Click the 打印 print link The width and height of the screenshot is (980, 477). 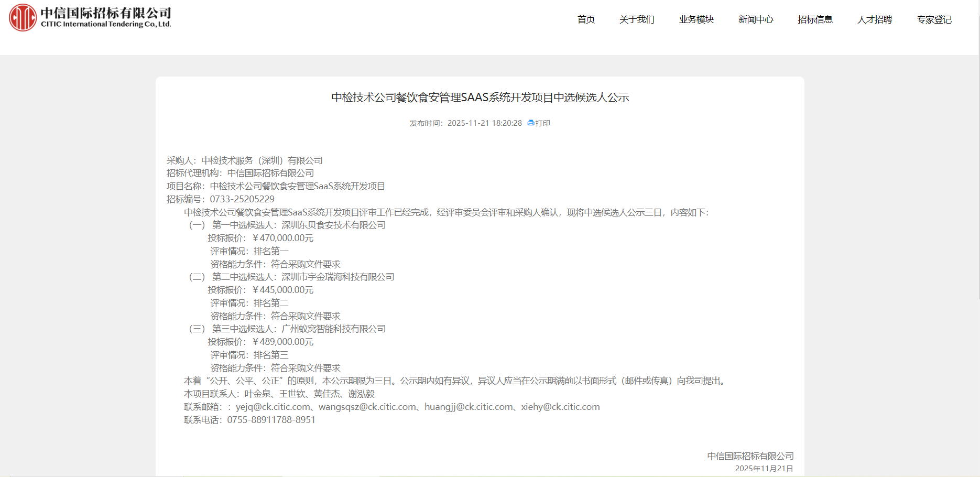542,123
